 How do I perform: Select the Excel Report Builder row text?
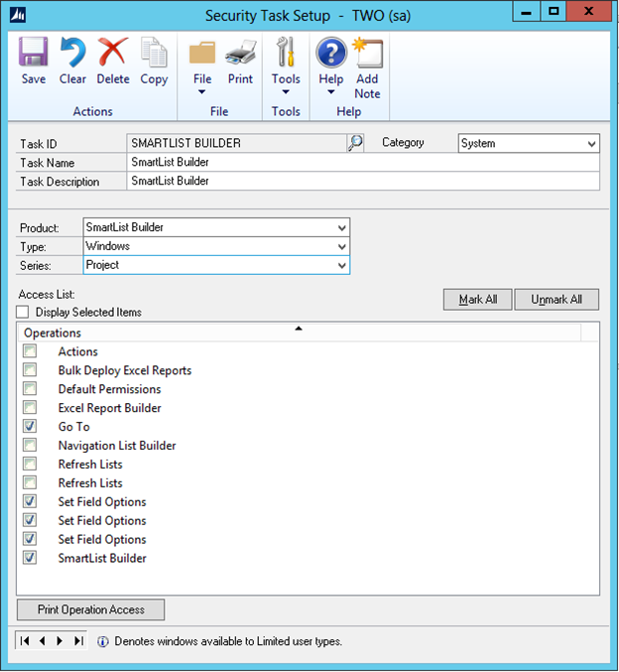pos(110,408)
